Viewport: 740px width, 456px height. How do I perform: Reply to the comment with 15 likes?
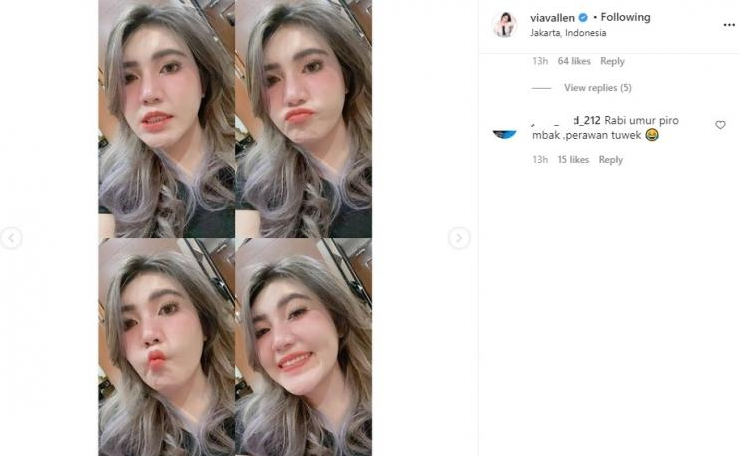click(x=611, y=160)
